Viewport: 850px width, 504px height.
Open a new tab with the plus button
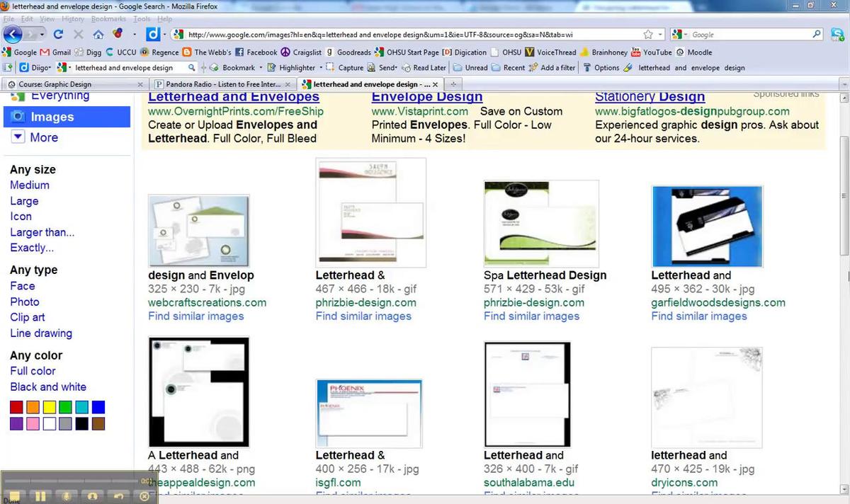click(453, 84)
